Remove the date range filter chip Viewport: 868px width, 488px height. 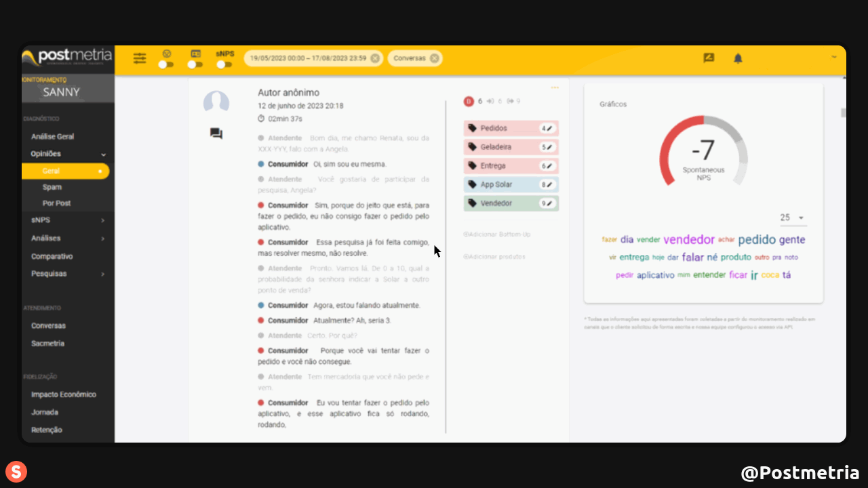375,58
